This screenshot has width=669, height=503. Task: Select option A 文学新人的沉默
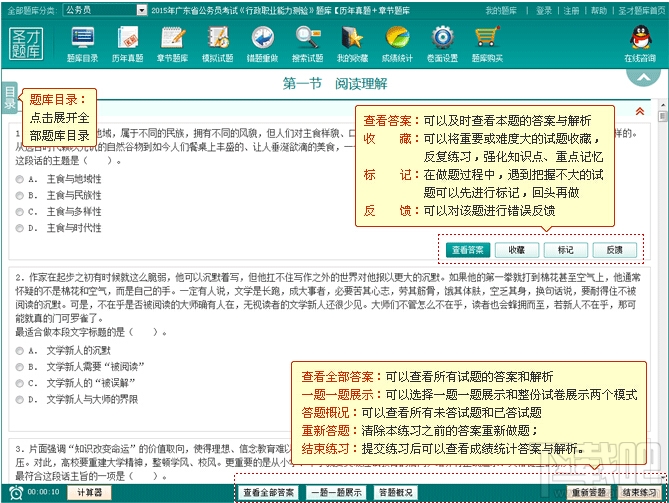(x=20, y=351)
